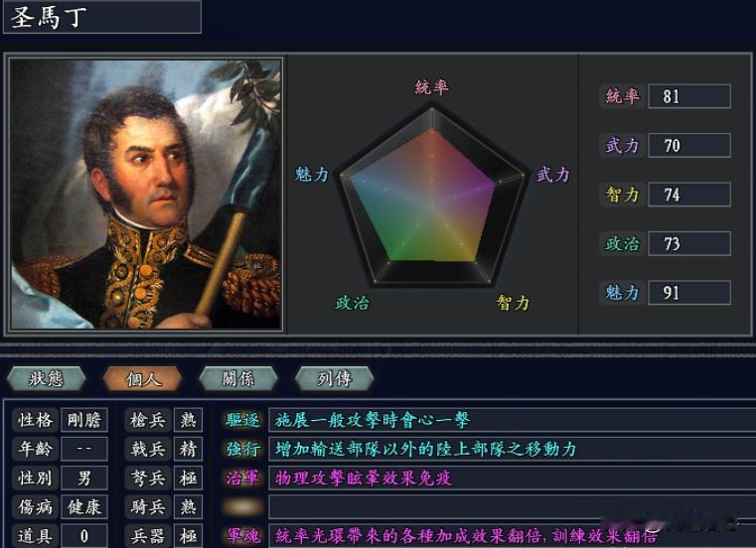The width and height of the screenshot is (756, 548).
Task: Click the 圣馬丁 officer portrait
Action: coord(146,195)
